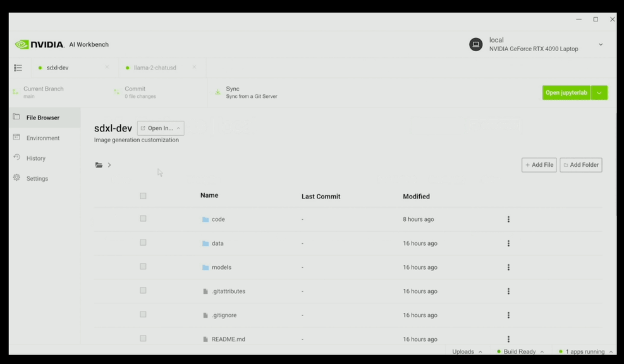Click the .gitignore file name
624x364 pixels.
click(224, 315)
